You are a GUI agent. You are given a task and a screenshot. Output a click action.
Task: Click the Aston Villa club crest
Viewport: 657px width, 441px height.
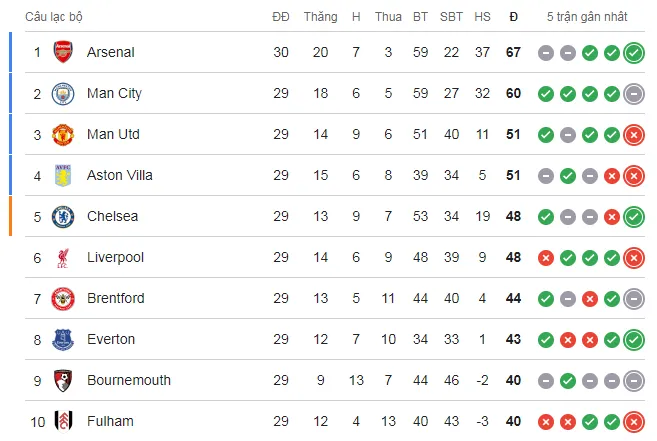point(63,175)
